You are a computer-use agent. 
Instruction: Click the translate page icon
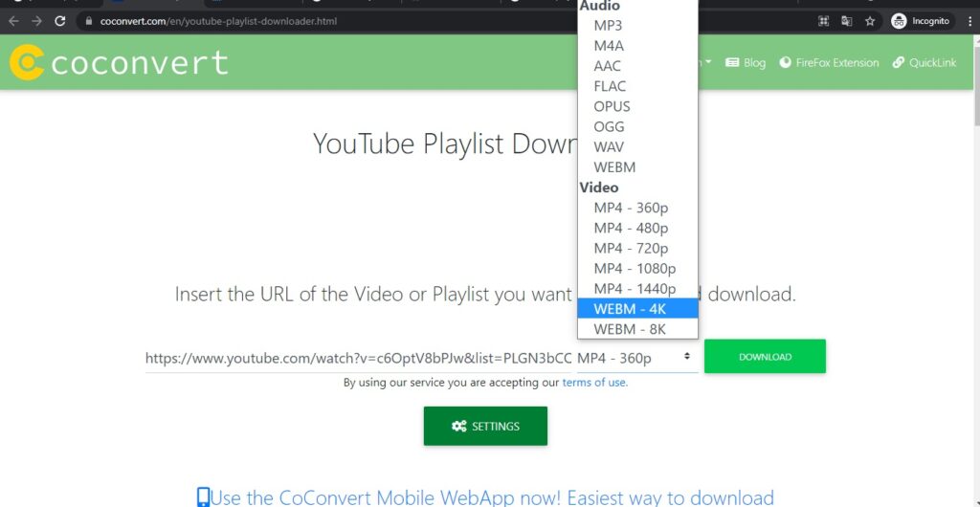coord(847,21)
